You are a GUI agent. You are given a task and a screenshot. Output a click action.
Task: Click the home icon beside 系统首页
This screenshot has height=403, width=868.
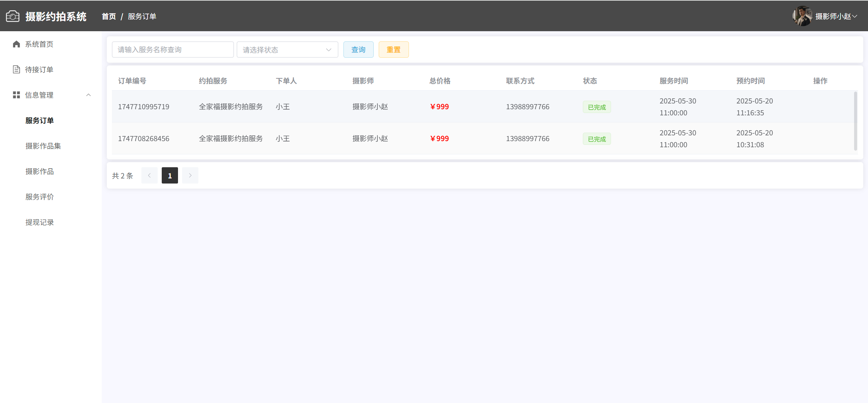tap(16, 44)
